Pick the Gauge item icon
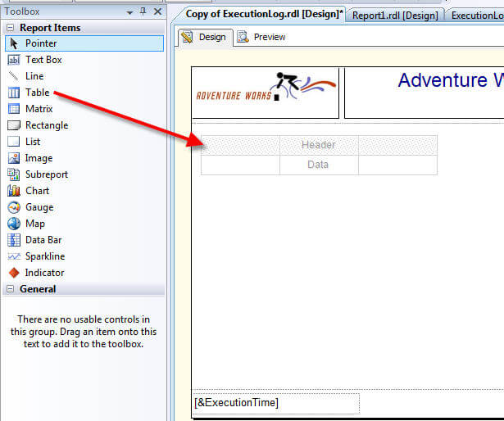The height and width of the screenshot is (421, 504). tap(13, 207)
